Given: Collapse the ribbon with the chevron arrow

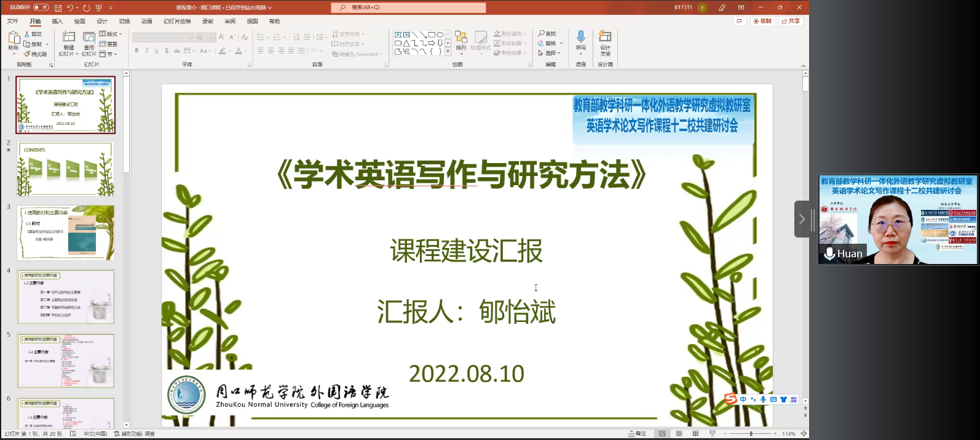Looking at the screenshot, I should tap(803, 65).
